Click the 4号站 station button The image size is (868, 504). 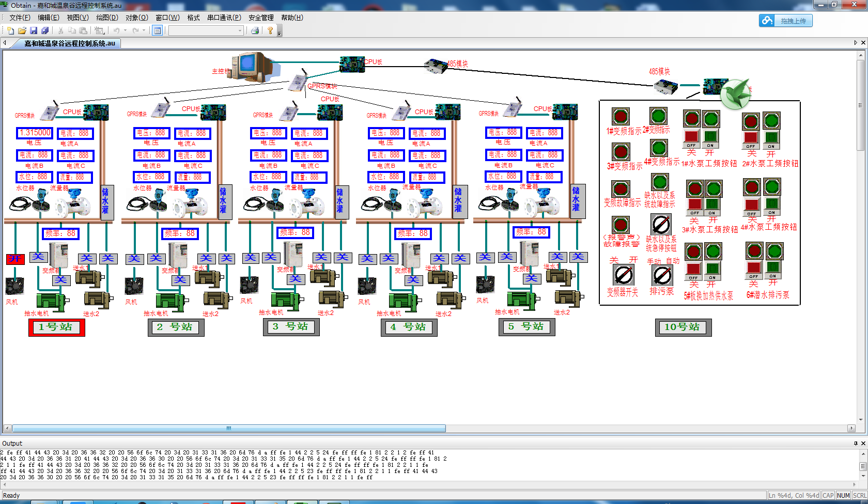pyautogui.click(x=409, y=327)
